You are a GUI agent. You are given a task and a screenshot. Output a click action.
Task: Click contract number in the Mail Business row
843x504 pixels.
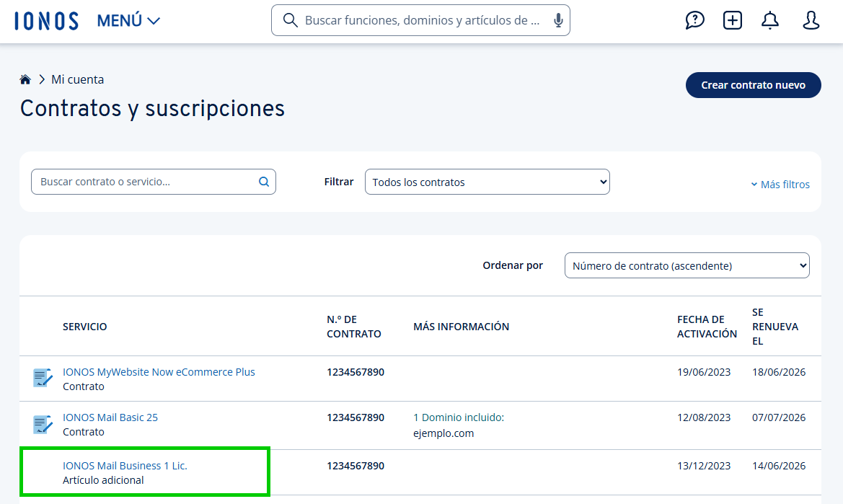point(356,466)
